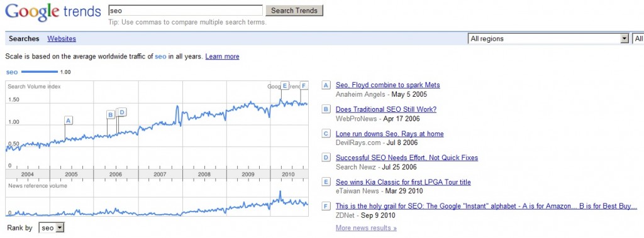Click the Google Trends logo

click(x=53, y=11)
